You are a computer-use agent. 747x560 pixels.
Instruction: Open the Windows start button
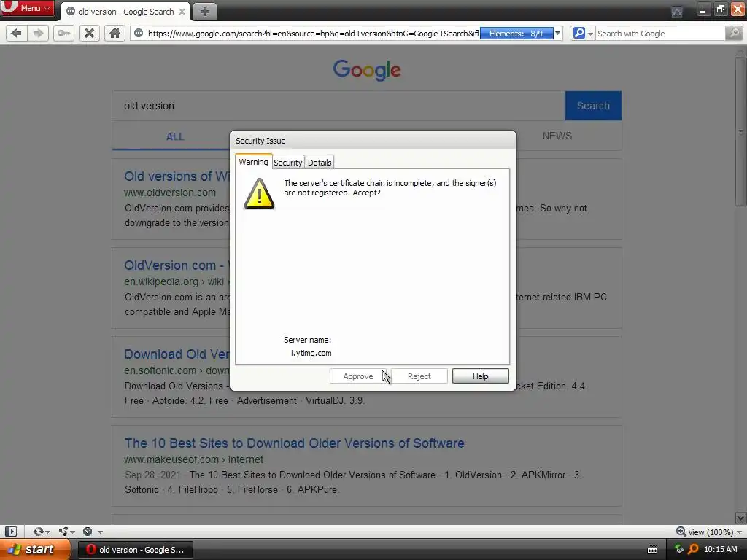[35, 550]
